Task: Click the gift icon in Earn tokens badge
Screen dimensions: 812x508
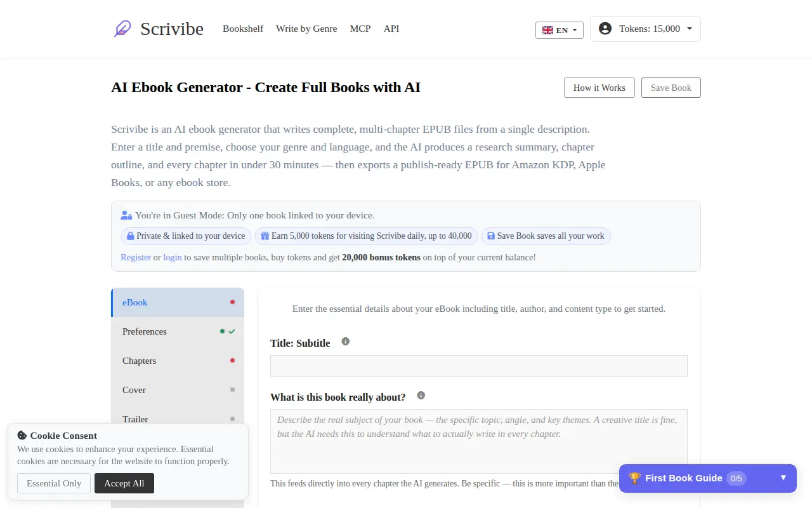Action: coord(265,236)
